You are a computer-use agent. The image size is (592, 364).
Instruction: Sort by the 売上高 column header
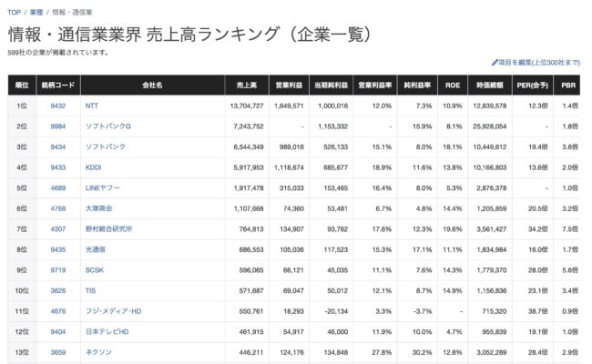click(x=246, y=86)
